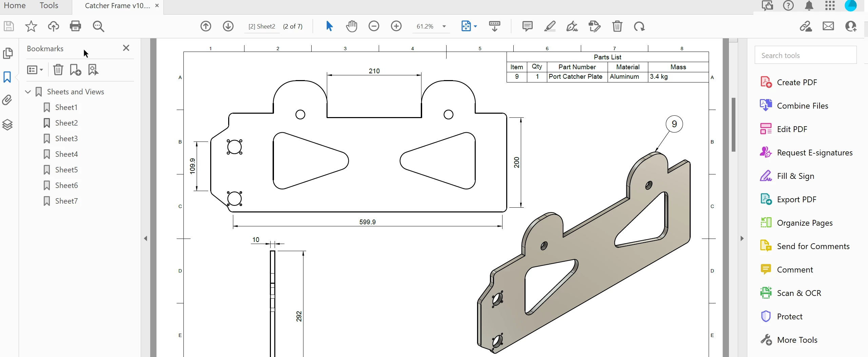Viewport: 868px width, 357px height.
Task: Jump to Sheet4 bookmark
Action: click(66, 154)
